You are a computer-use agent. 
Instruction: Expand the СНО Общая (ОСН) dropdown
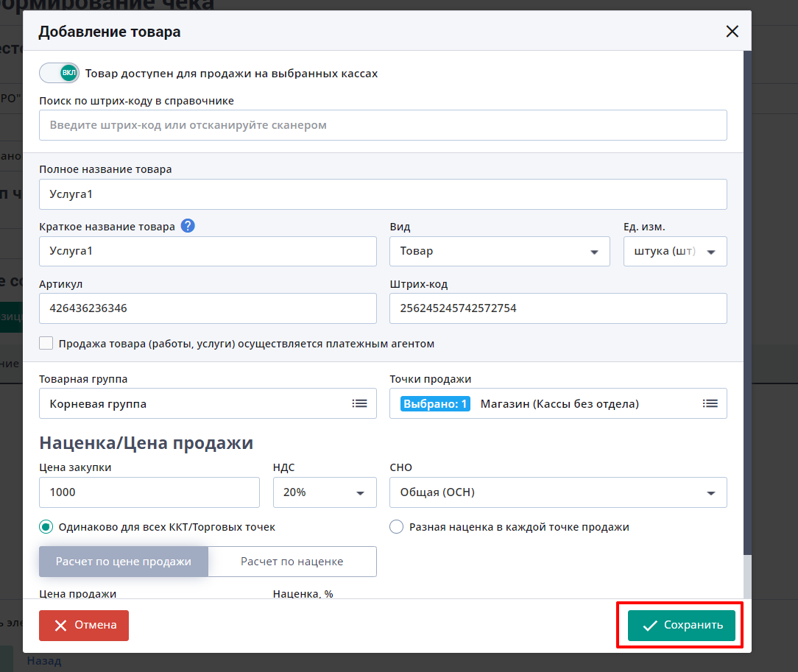coord(558,492)
